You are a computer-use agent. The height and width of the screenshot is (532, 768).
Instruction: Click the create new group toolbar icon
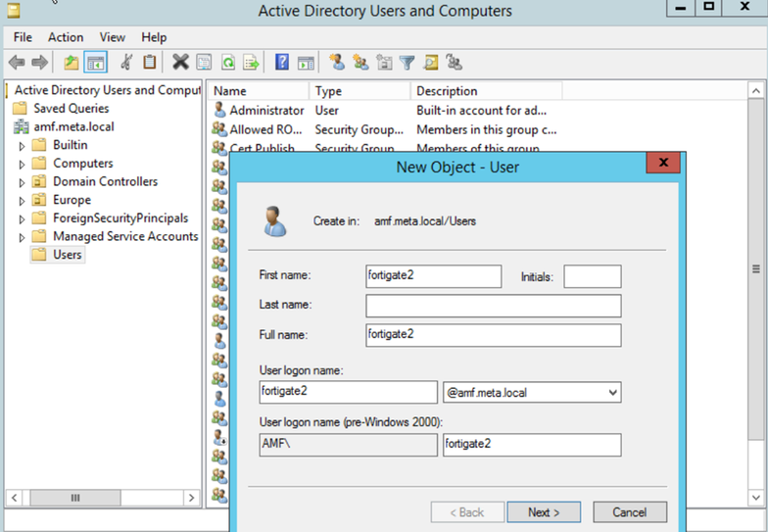(360, 63)
